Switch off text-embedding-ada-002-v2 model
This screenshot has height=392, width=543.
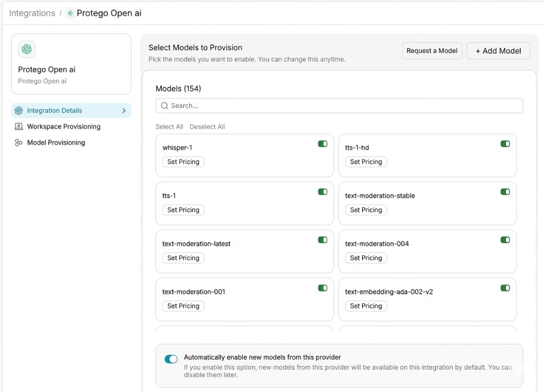[x=505, y=288]
